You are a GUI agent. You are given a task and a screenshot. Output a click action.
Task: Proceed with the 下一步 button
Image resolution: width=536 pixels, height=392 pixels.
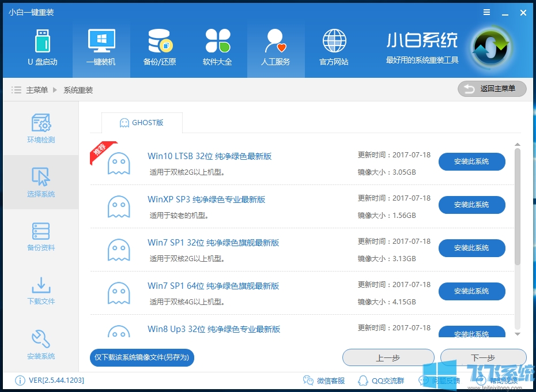pyautogui.click(x=483, y=357)
